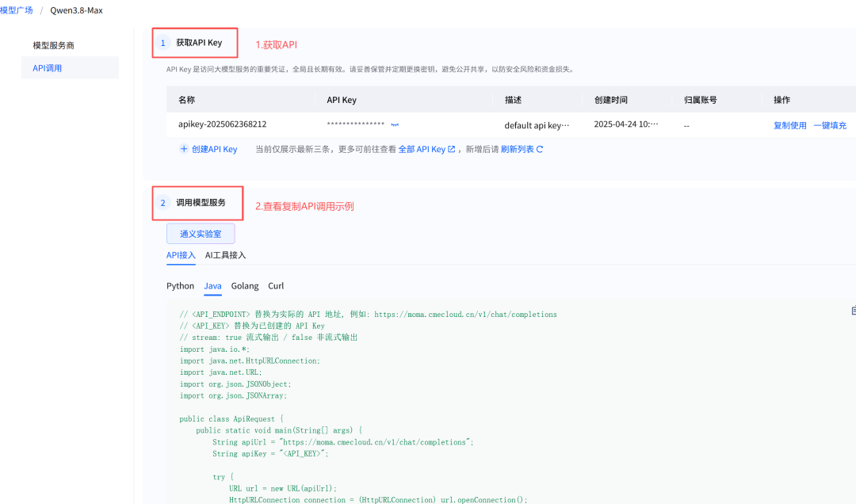
Task: Select 模型服务商 in the sidebar
Action: 54,45
